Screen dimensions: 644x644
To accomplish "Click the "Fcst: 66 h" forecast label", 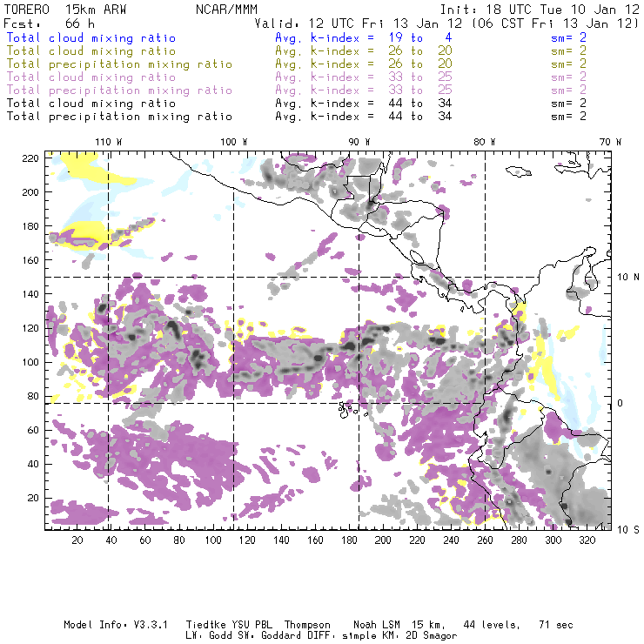I will pos(49,23).
